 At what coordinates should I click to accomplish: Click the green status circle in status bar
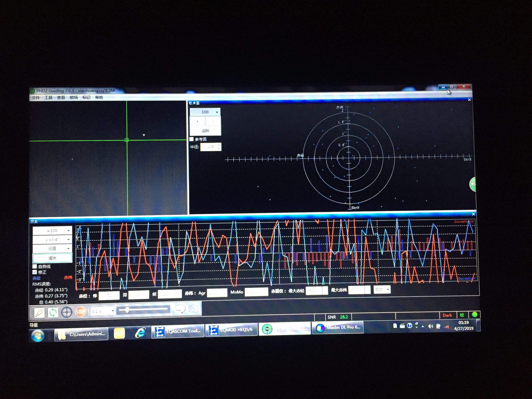[x=474, y=315]
